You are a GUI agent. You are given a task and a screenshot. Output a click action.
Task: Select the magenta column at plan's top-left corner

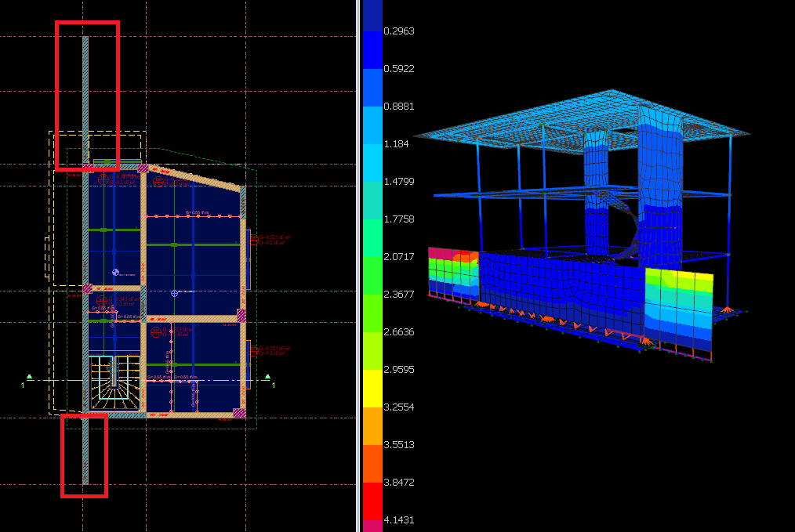[x=89, y=168]
